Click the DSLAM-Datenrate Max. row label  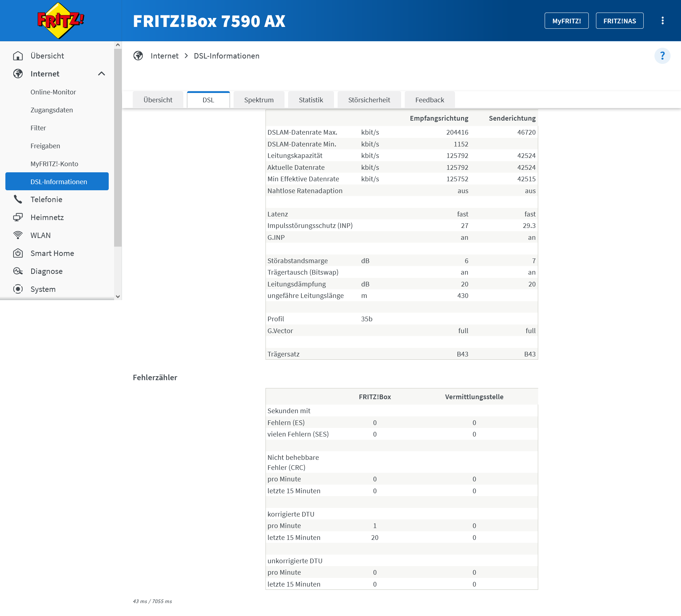click(302, 132)
